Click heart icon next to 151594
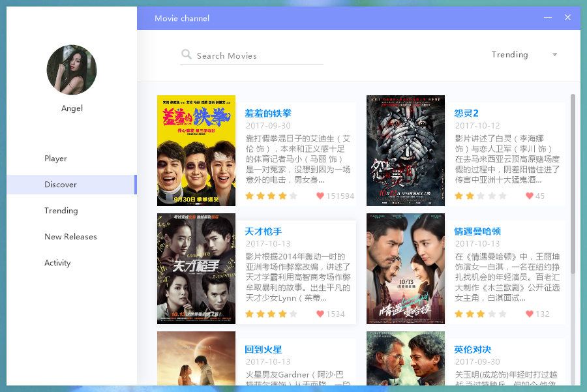This screenshot has height=392, width=587. coord(320,196)
